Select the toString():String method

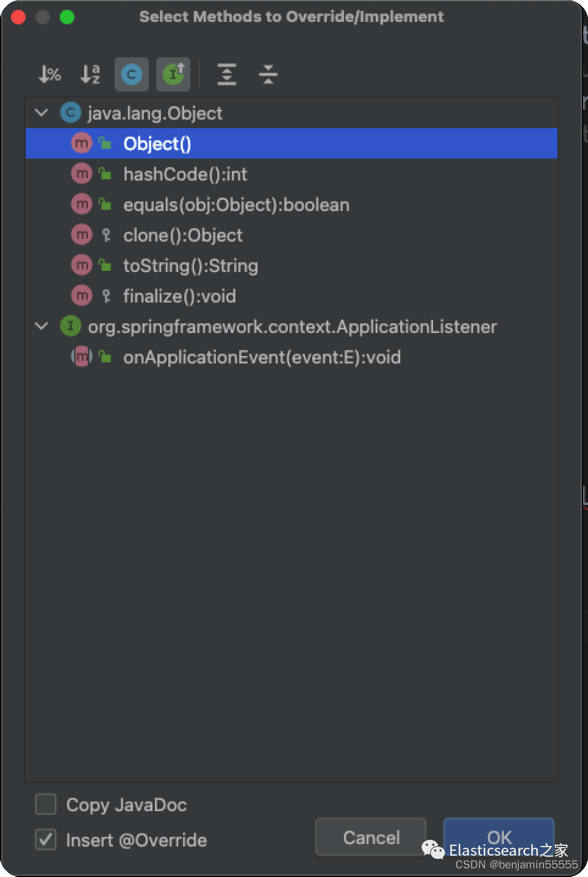pyautogui.click(x=190, y=266)
